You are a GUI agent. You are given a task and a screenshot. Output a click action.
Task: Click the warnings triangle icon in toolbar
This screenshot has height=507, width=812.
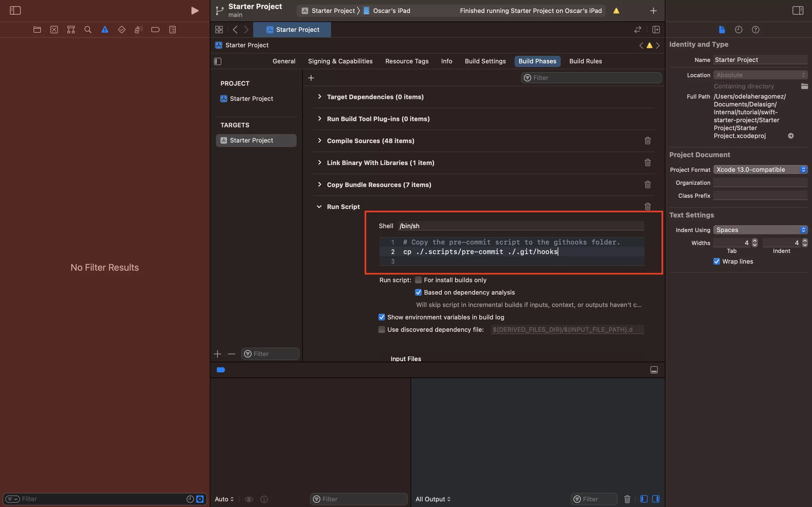tap(104, 30)
